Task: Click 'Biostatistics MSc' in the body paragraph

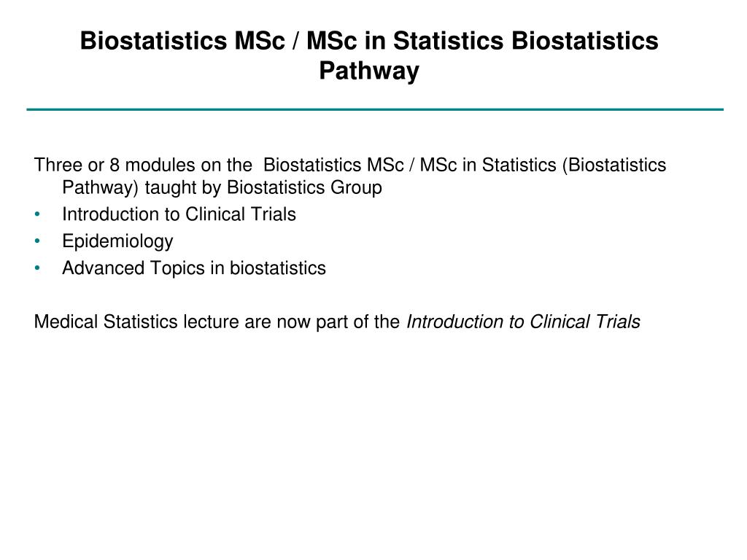Action: 333,166
